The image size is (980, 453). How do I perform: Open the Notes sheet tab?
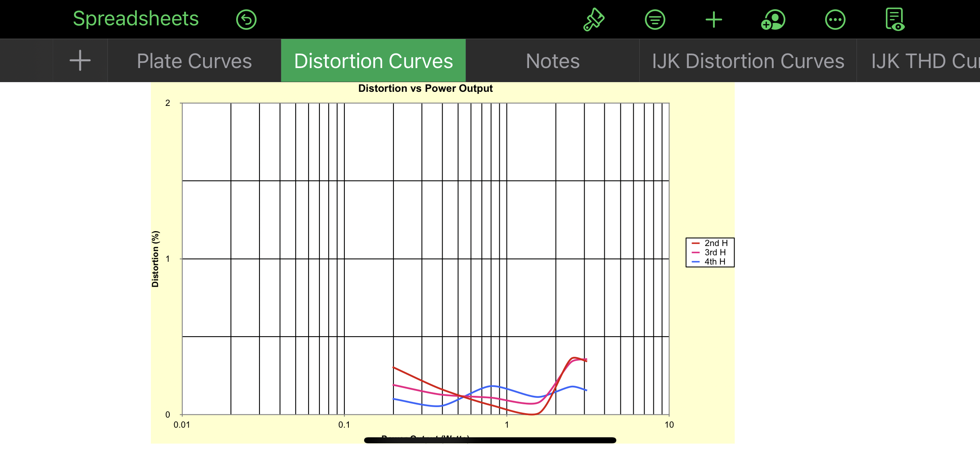coord(552,61)
